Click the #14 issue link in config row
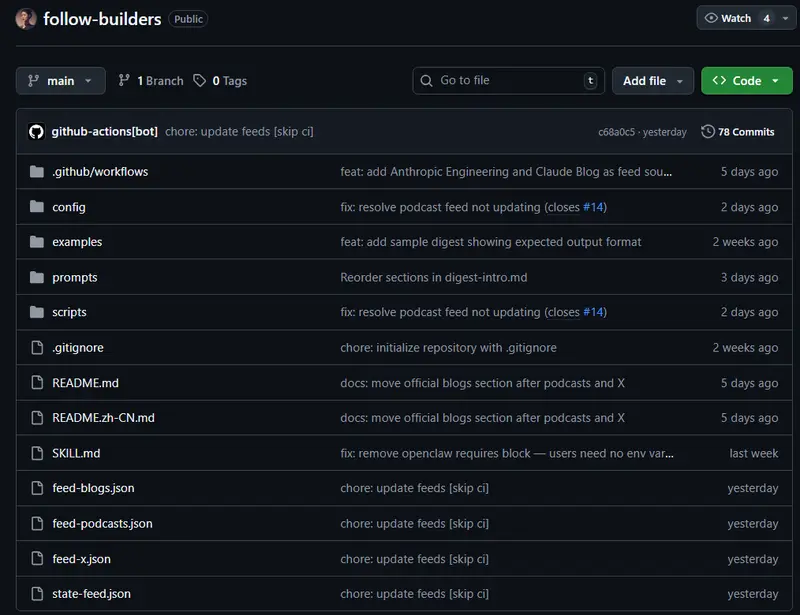This screenshot has height=615, width=800. tap(594, 207)
